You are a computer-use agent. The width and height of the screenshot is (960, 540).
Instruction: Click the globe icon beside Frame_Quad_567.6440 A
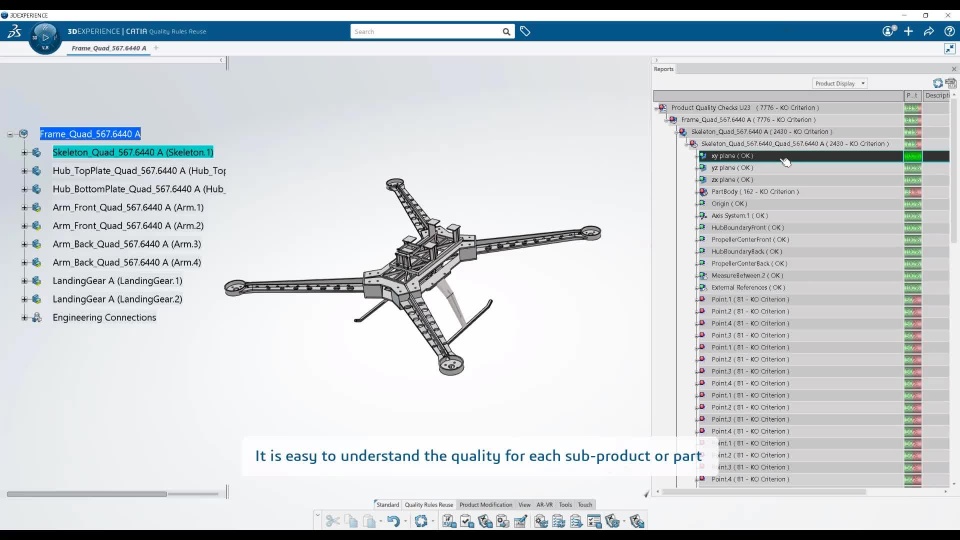coord(24,133)
